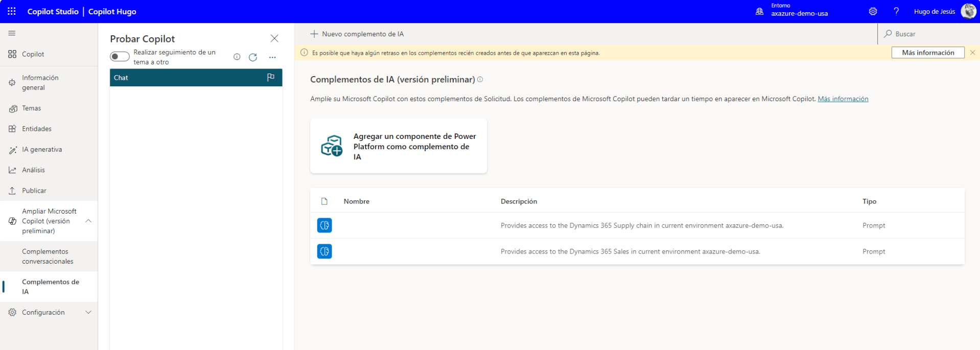Open more options ellipsis in test panel

[x=272, y=57]
